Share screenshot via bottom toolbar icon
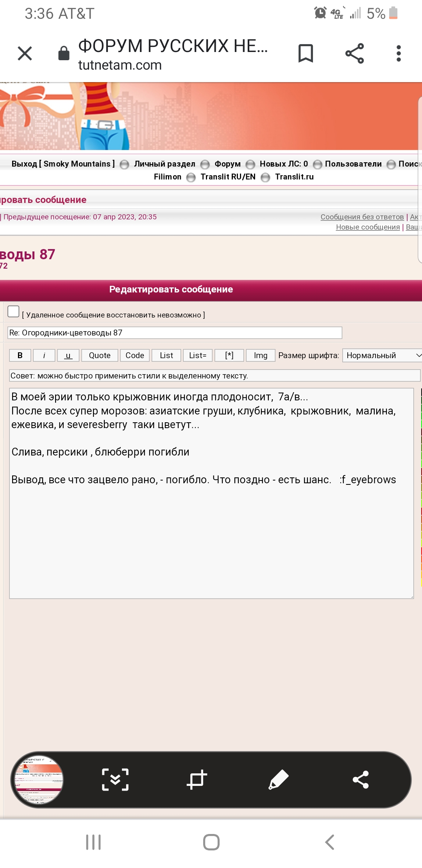 360,780
